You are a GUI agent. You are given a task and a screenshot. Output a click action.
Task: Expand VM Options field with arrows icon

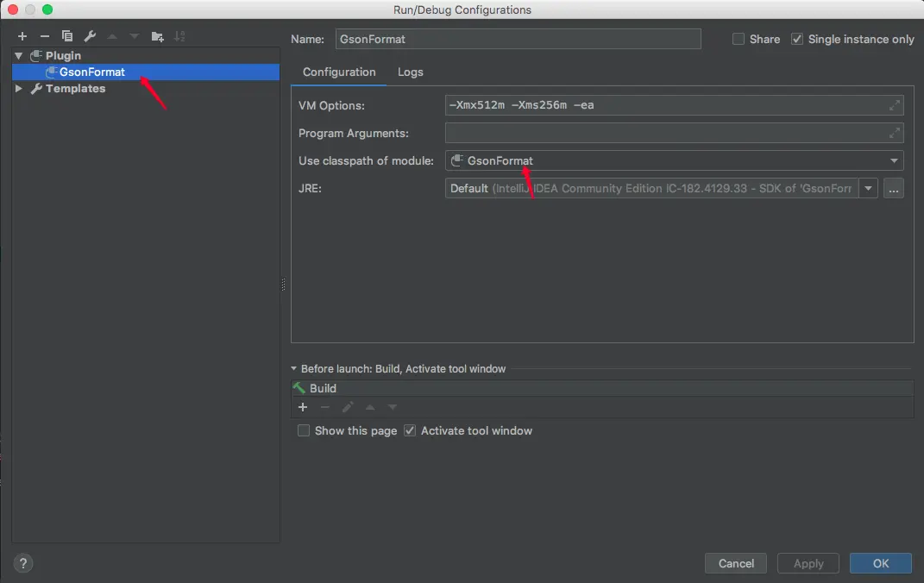pos(894,105)
